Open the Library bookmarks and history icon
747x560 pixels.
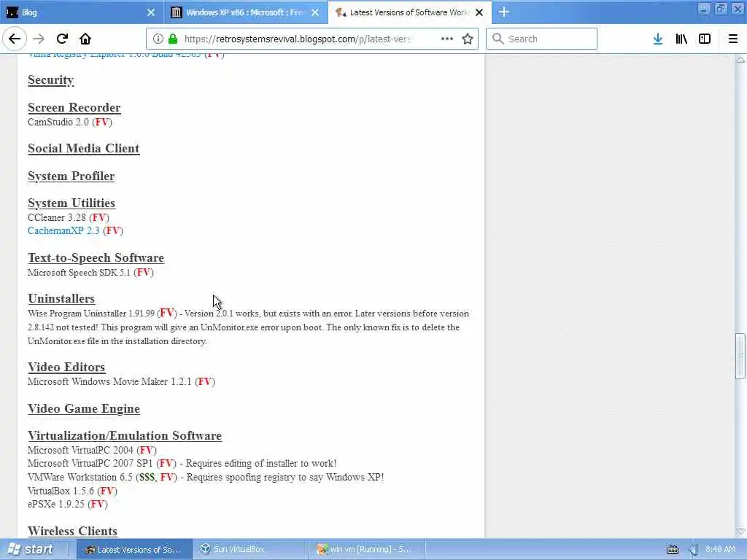[681, 39]
